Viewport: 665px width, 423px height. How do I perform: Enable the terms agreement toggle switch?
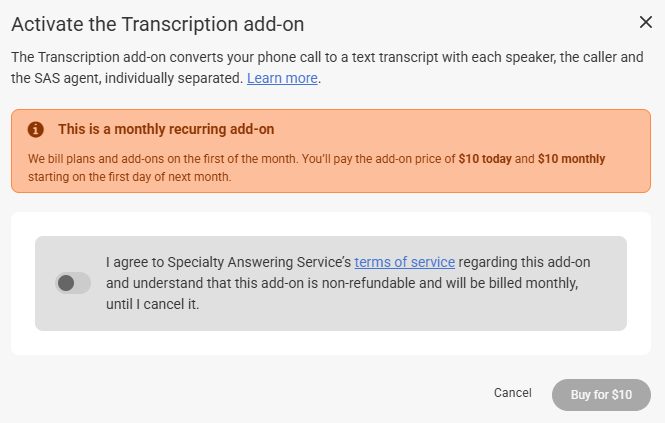pos(73,283)
